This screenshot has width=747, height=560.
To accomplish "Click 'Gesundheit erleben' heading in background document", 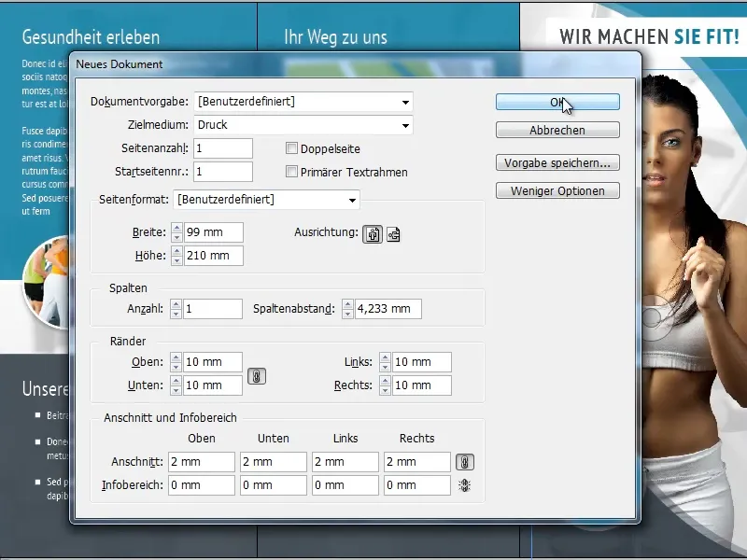I will (91, 36).
